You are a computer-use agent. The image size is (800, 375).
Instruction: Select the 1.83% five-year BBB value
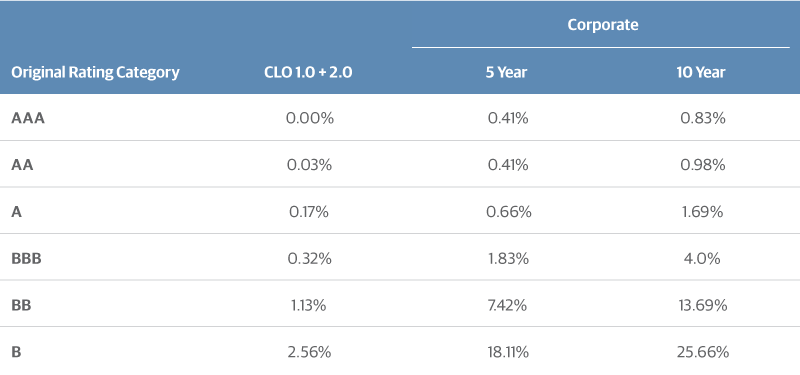click(x=508, y=258)
